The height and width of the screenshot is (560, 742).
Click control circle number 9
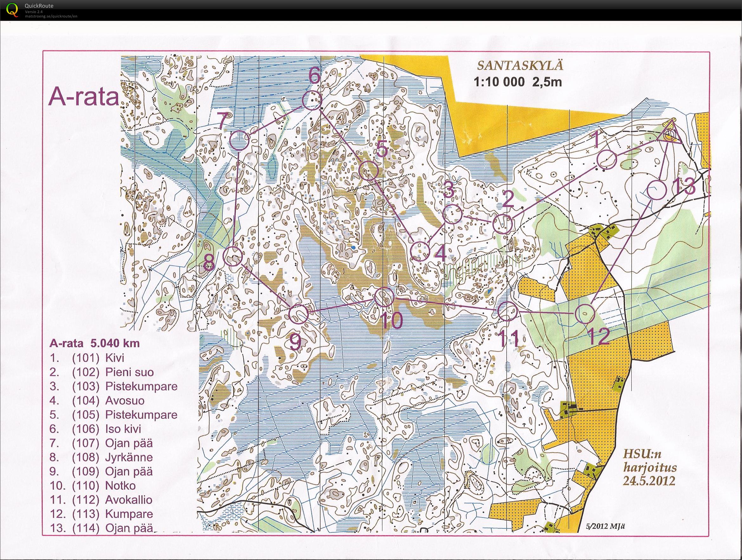(299, 314)
